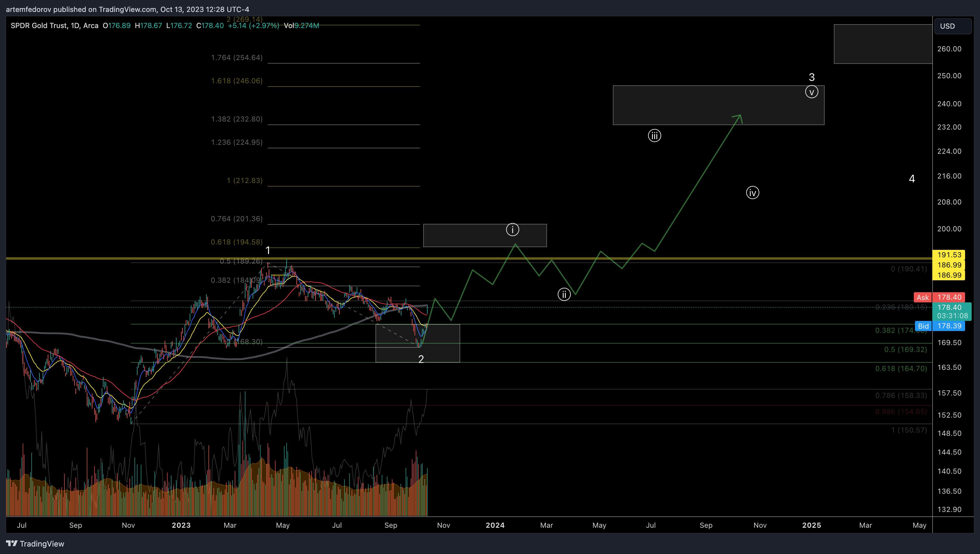
Task: Click the 1 (212.83) fib level label
Action: (x=245, y=181)
